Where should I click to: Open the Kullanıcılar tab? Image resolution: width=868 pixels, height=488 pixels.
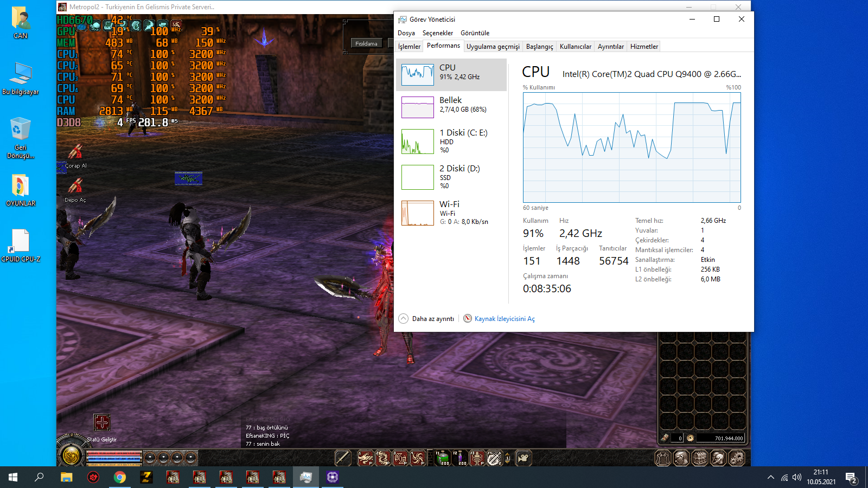pos(576,47)
